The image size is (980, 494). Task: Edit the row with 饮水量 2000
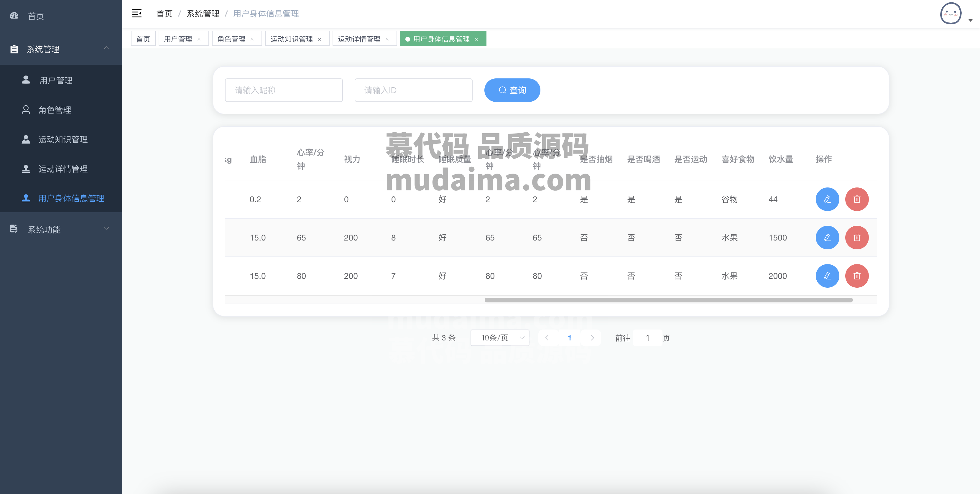click(x=828, y=276)
